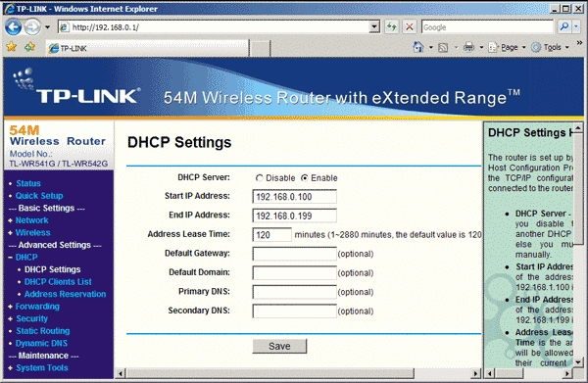This screenshot has height=383, width=588.
Task: Open the feeds dropdown arrow
Action: click(x=456, y=48)
